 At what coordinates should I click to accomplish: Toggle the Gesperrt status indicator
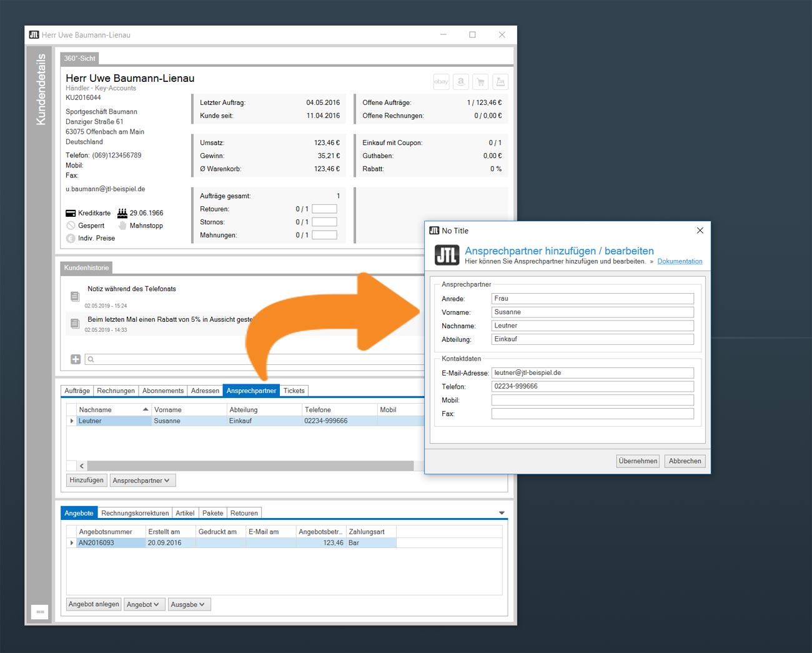click(x=71, y=226)
